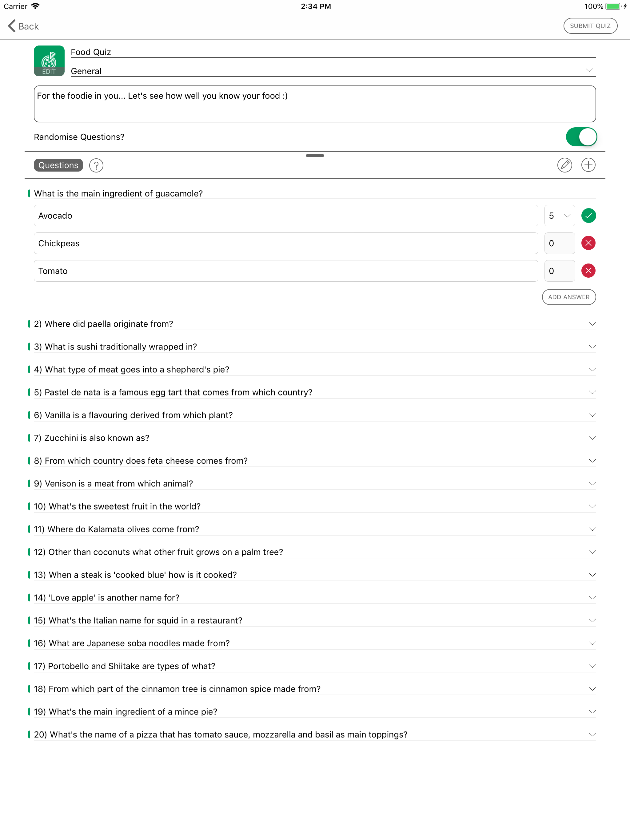This screenshot has width=630, height=840.
Task: Add a new question with plus icon
Action: pyautogui.click(x=588, y=165)
